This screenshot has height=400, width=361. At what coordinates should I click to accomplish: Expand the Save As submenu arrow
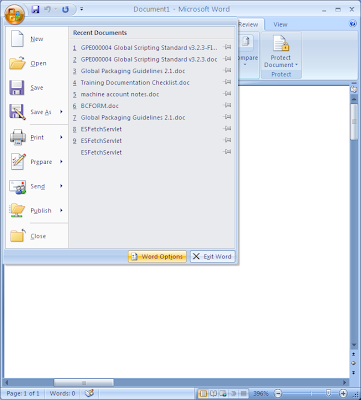61,112
